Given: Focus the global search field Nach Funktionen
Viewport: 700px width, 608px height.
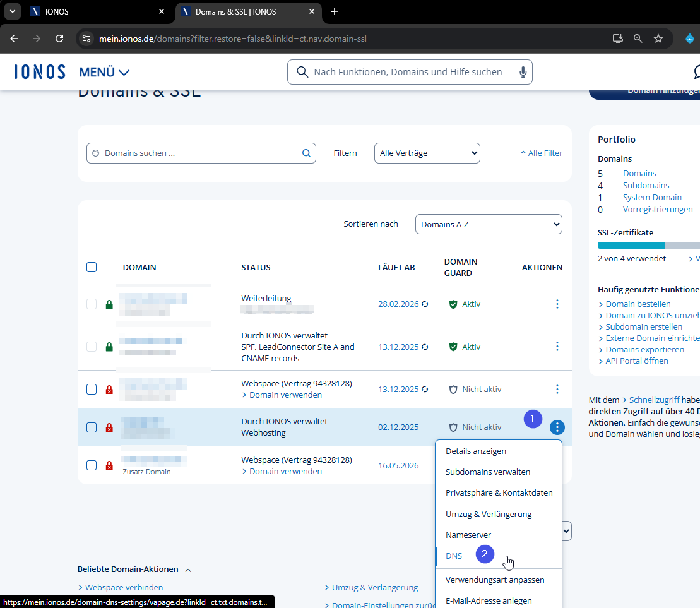Looking at the screenshot, I should click(x=410, y=72).
